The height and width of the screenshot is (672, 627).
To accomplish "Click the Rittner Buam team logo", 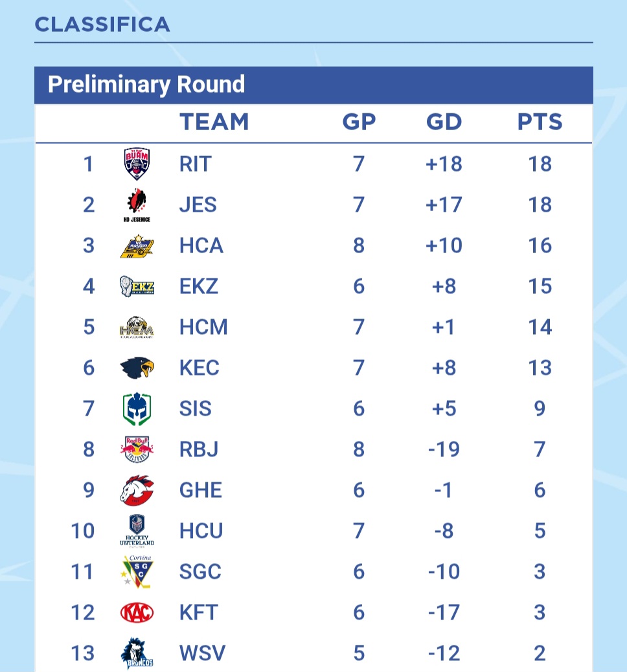I will tap(137, 164).
